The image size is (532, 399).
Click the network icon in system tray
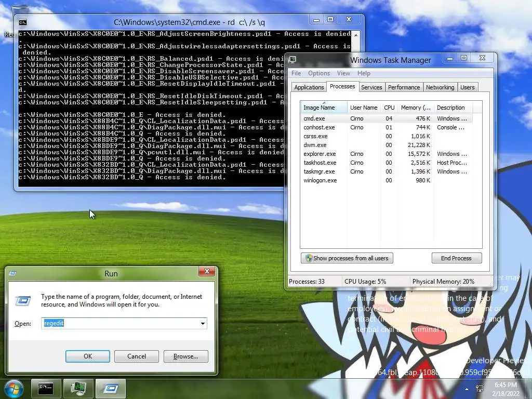coord(480,389)
